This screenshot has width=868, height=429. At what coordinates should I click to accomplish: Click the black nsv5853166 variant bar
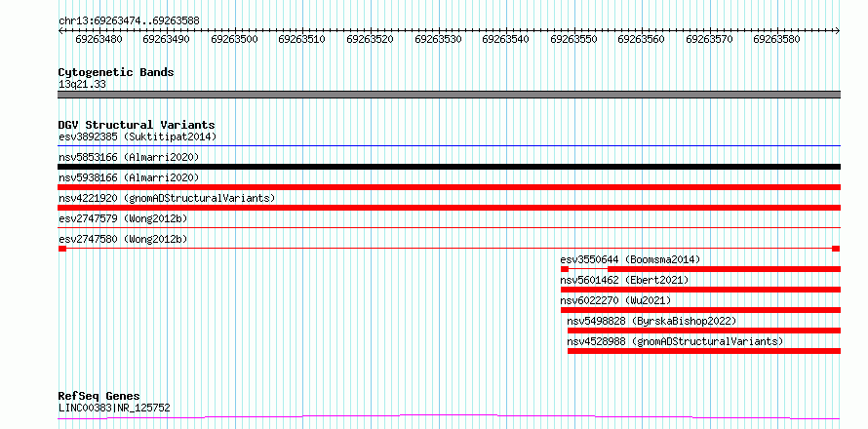tap(449, 167)
